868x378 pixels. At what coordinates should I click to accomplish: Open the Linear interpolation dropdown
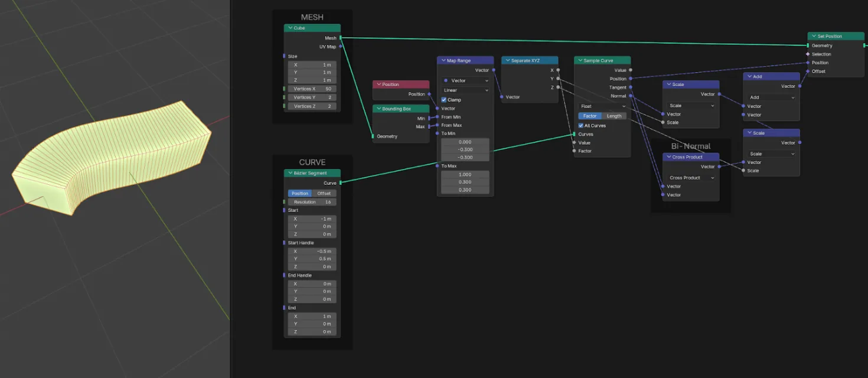465,90
